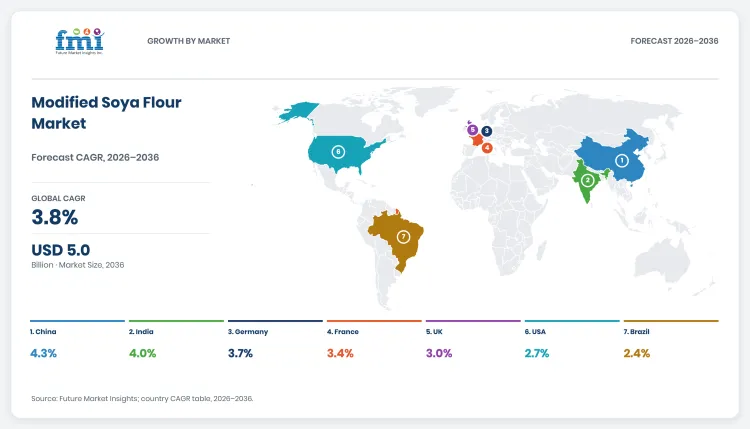
Task: Select map marker 2 on India
Action: coord(587,180)
